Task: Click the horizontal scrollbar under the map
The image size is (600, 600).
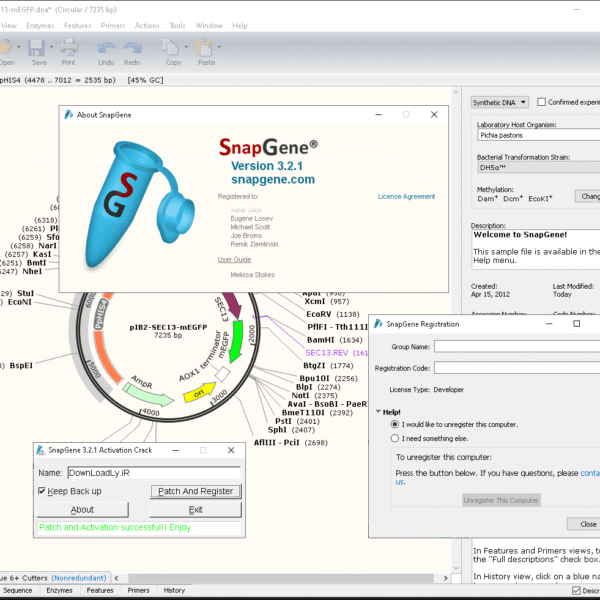Action: [x=281, y=578]
